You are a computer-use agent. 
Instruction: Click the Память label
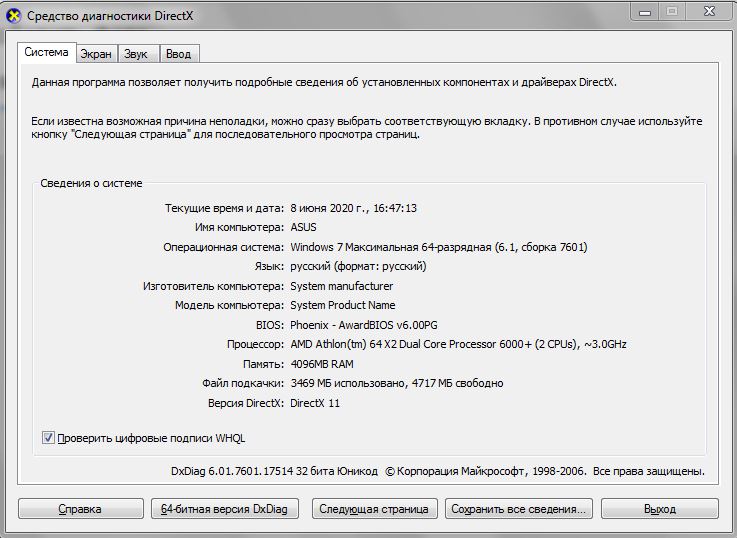pos(263,364)
